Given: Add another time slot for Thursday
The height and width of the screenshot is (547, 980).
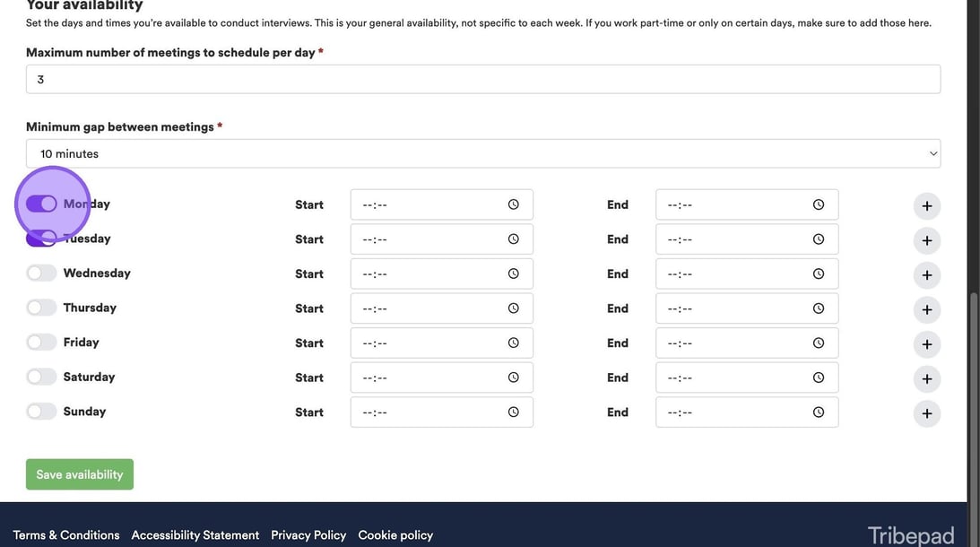Looking at the screenshot, I should (926, 310).
